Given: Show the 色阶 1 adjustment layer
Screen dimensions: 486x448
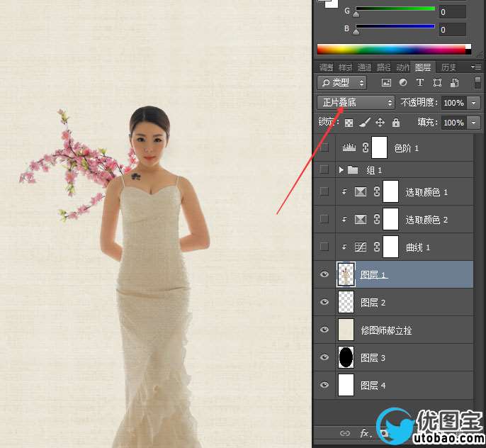Looking at the screenshot, I should click(x=324, y=148).
